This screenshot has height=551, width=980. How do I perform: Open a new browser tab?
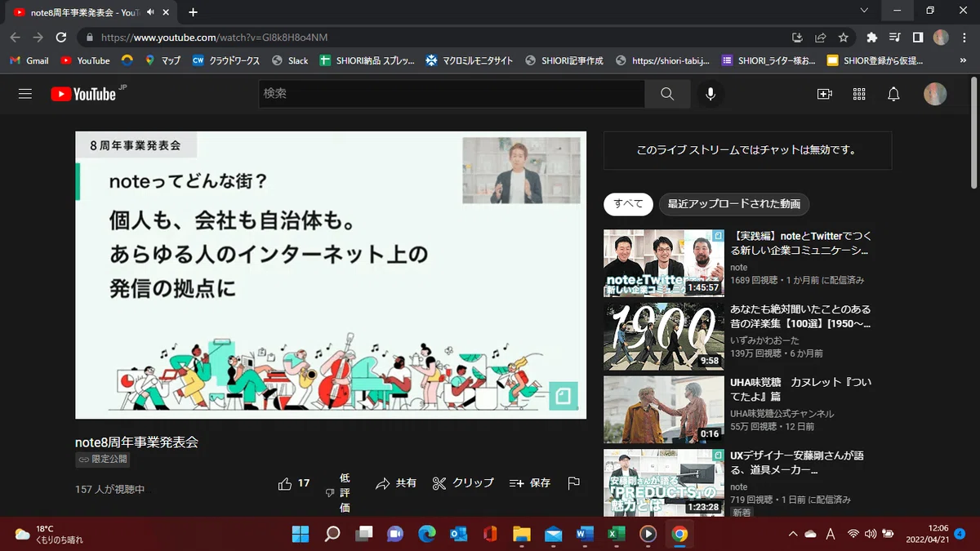193,12
